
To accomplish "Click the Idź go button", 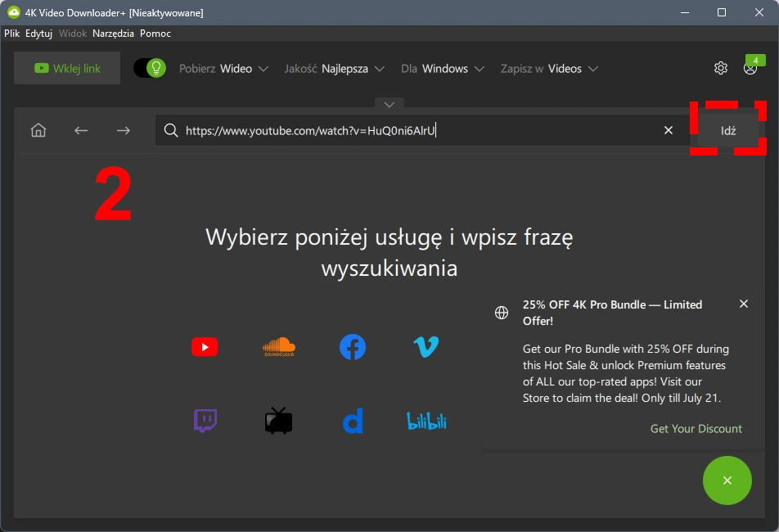I will [728, 130].
